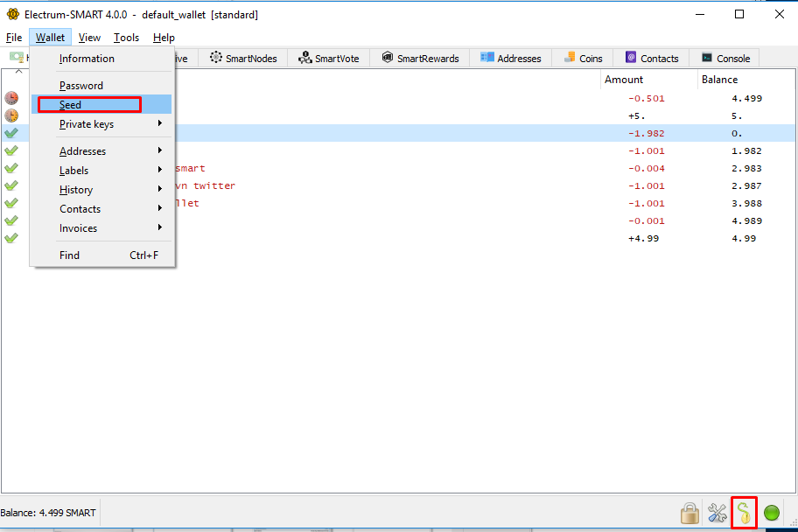Expand the Private keys submenu
Image resolution: width=798 pixels, height=532 pixels.
point(101,123)
